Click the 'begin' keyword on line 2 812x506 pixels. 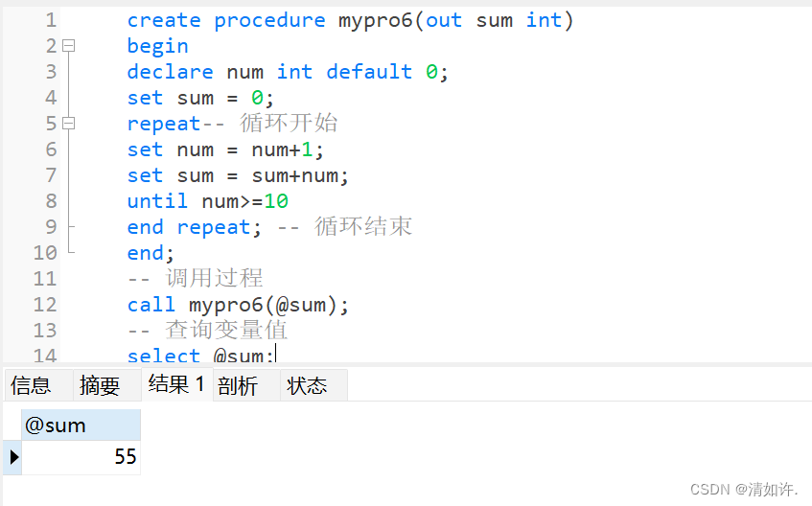(x=157, y=47)
